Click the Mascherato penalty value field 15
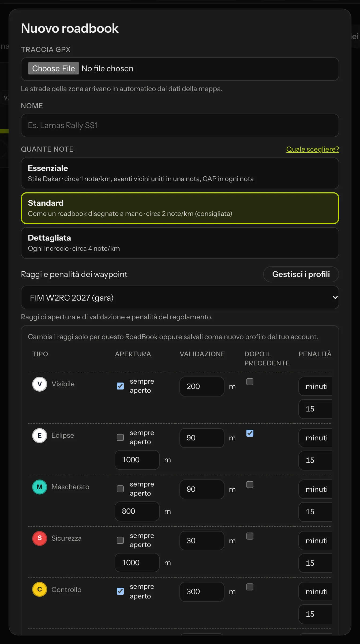360x644 pixels. click(x=316, y=512)
